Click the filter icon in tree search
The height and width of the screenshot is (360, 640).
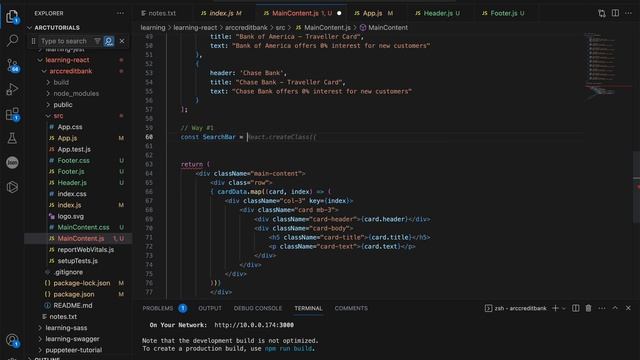pyautogui.click(x=97, y=41)
